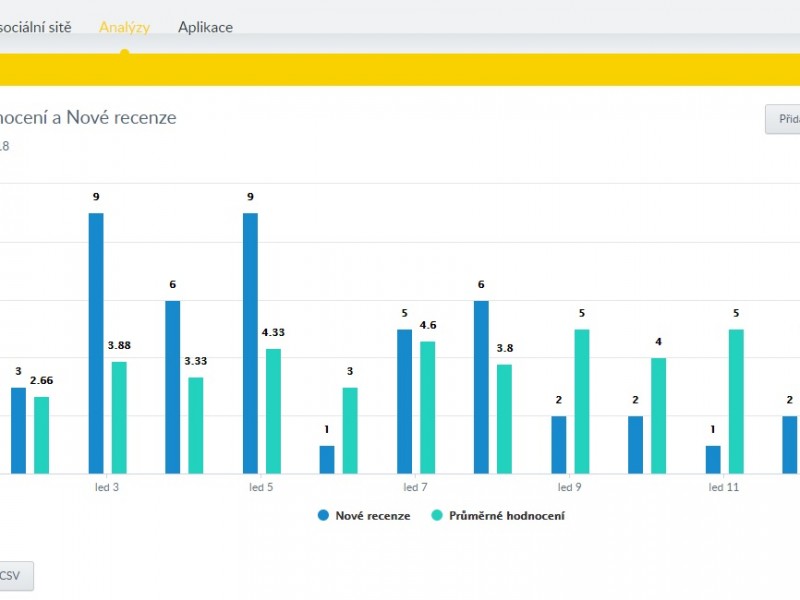The image size is (800, 600).
Task: Click the led 9 axis label
Action: (570, 487)
